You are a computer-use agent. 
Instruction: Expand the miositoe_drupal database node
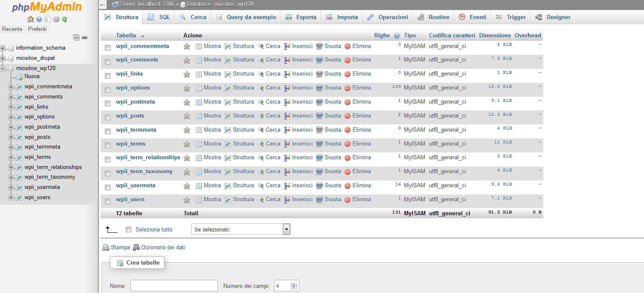point(3,58)
